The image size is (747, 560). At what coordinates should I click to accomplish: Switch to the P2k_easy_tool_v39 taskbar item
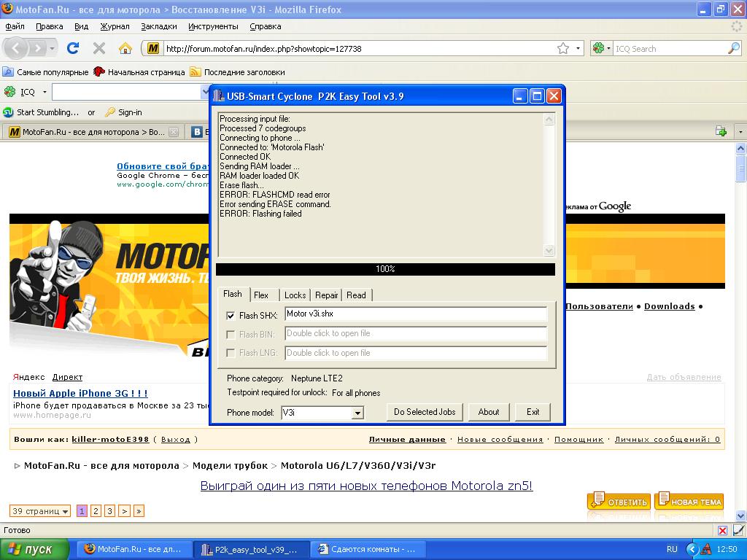(251, 550)
